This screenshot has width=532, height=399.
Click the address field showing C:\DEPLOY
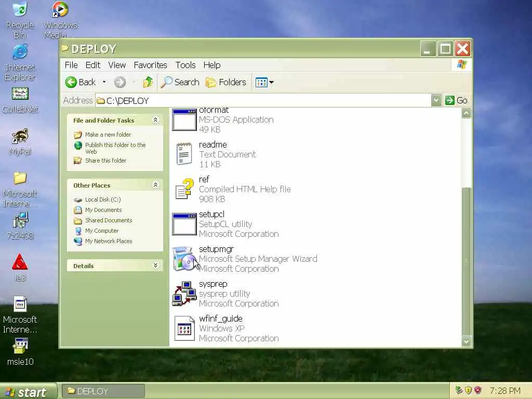pos(263,100)
